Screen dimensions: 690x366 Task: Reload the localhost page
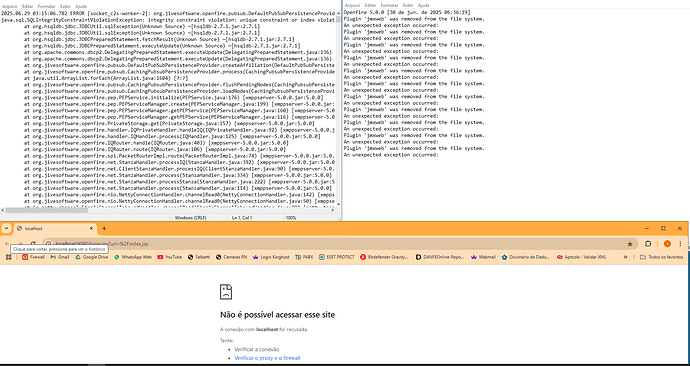pos(33,244)
